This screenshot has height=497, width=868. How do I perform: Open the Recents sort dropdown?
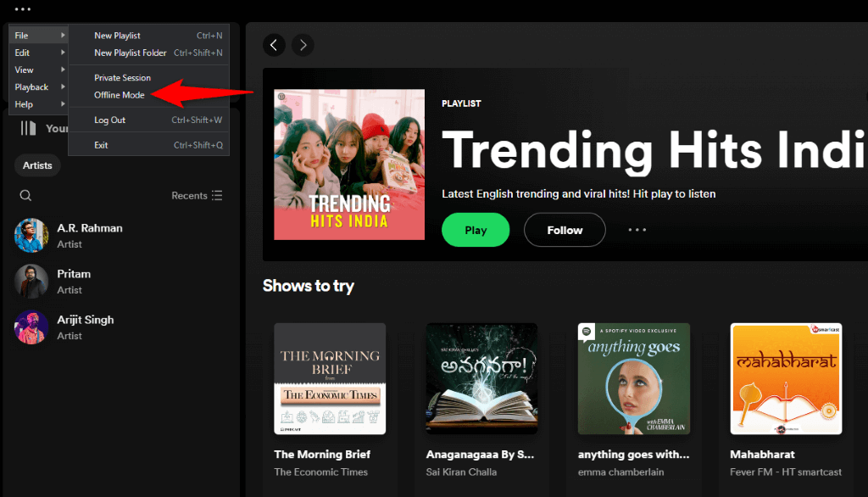tap(197, 196)
